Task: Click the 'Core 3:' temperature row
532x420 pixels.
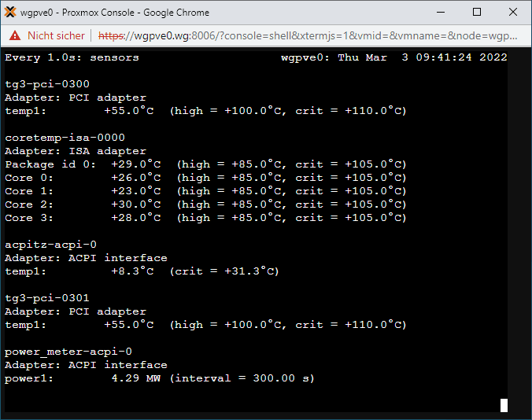Action: (205, 218)
